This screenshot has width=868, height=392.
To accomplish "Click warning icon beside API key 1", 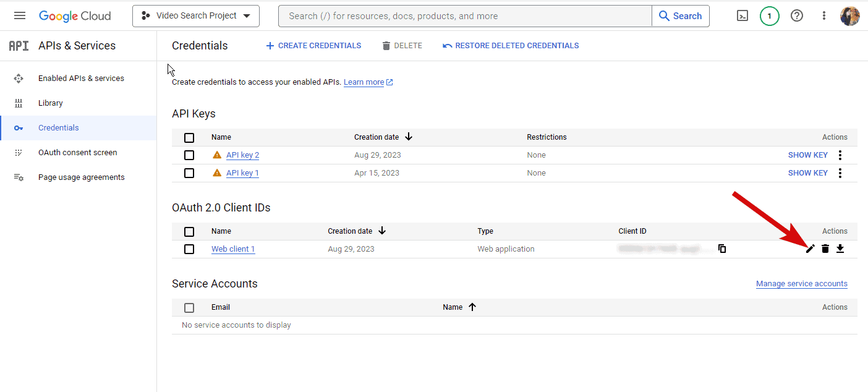I will click(x=217, y=173).
